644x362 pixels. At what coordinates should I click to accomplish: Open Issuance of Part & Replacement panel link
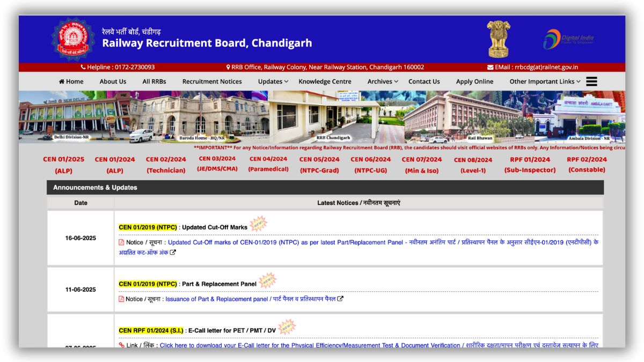(x=250, y=299)
